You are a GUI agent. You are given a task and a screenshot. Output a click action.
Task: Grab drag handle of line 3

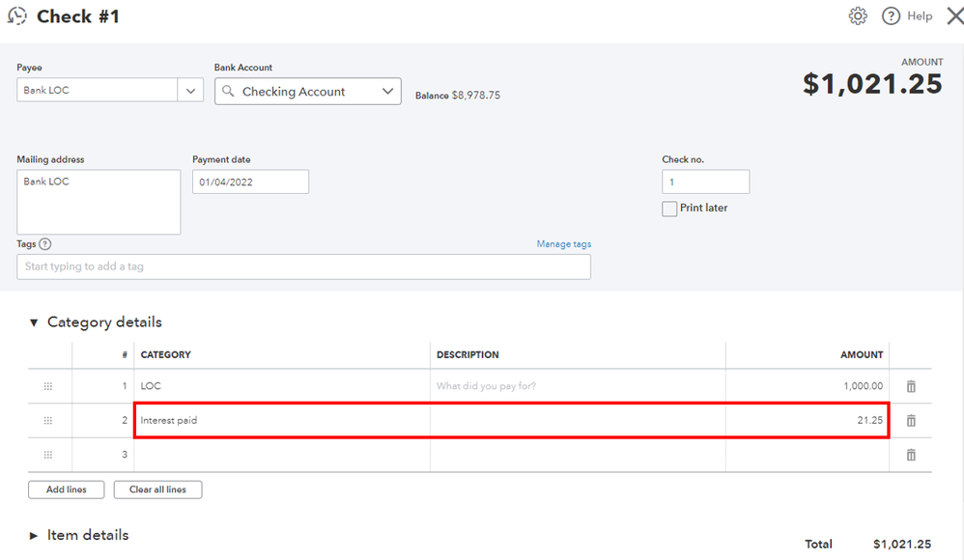click(48, 455)
